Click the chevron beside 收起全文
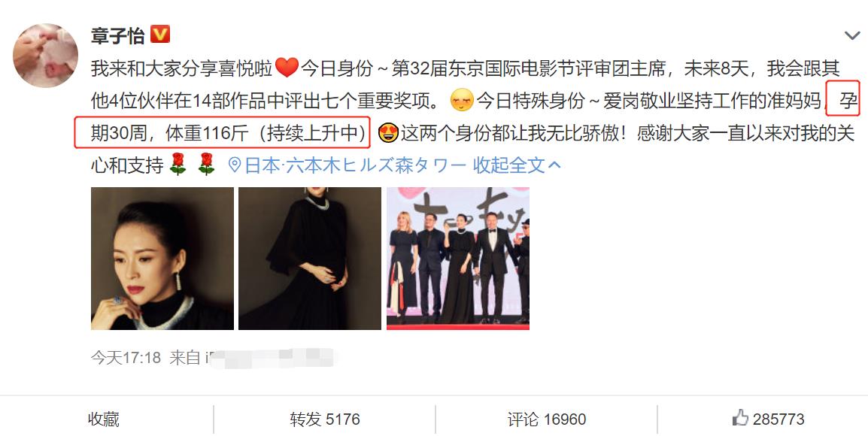This screenshot has width=868, height=436. pos(554,165)
